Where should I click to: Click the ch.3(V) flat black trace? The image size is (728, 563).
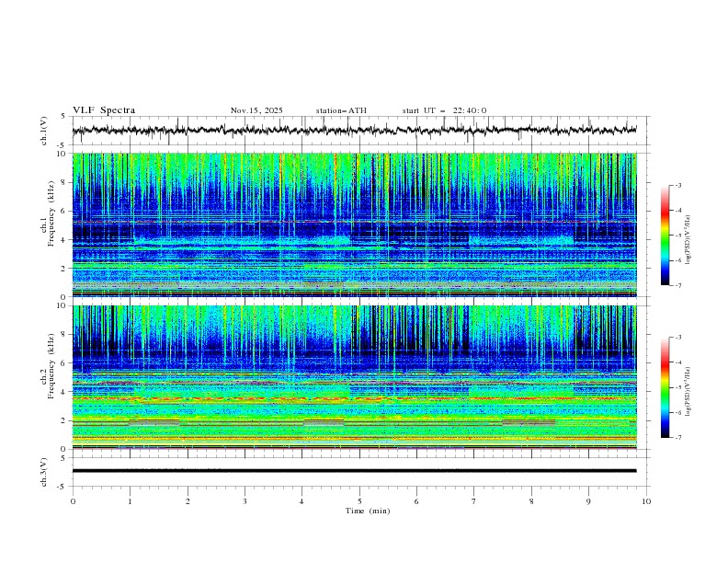pos(355,471)
